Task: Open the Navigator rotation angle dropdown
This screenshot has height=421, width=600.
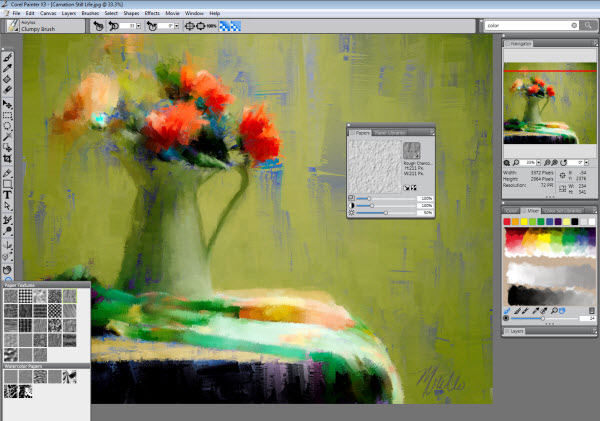Action: coord(586,163)
